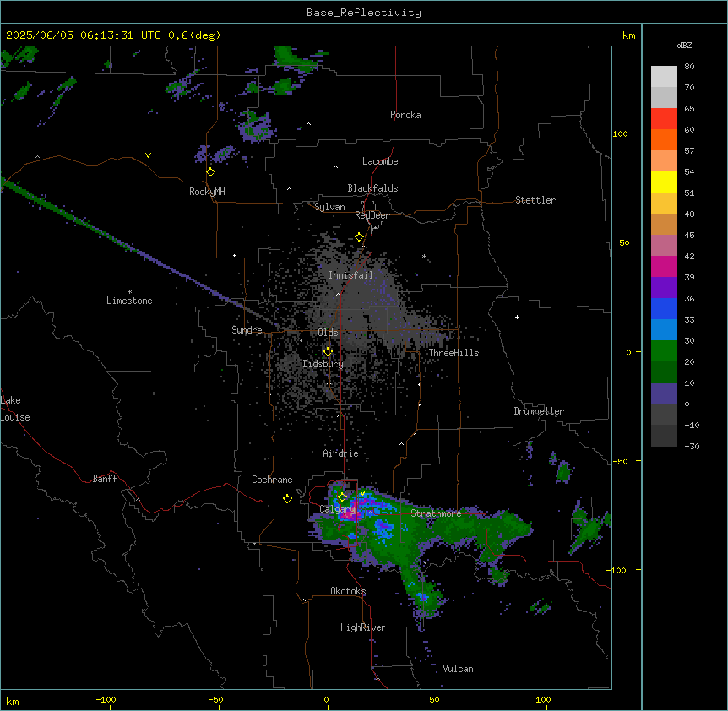Viewport: 728px width, 711px height.
Task: Click the -100 tick on bottom axis
Action: 106,699
